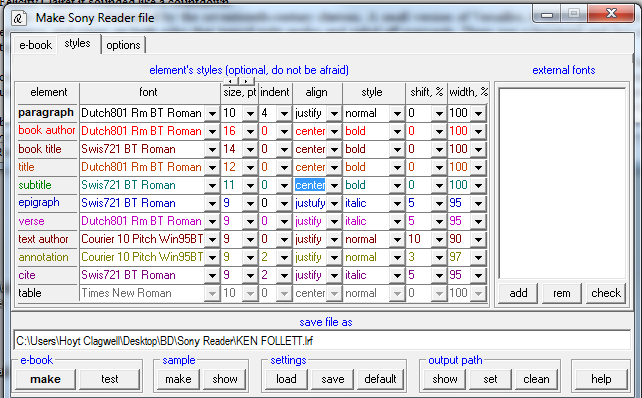The width and height of the screenshot is (642, 398).
Task: Restore default settings
Action: (380, 379)
